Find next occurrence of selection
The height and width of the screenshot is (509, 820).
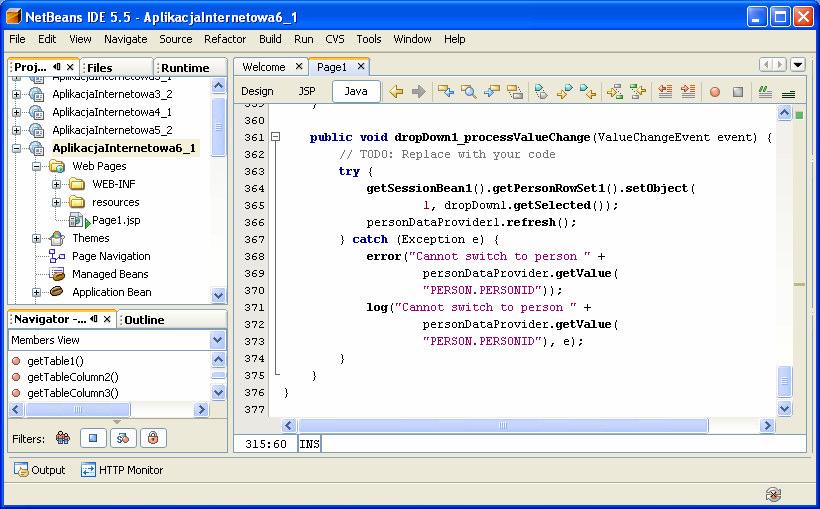[492, 92]
